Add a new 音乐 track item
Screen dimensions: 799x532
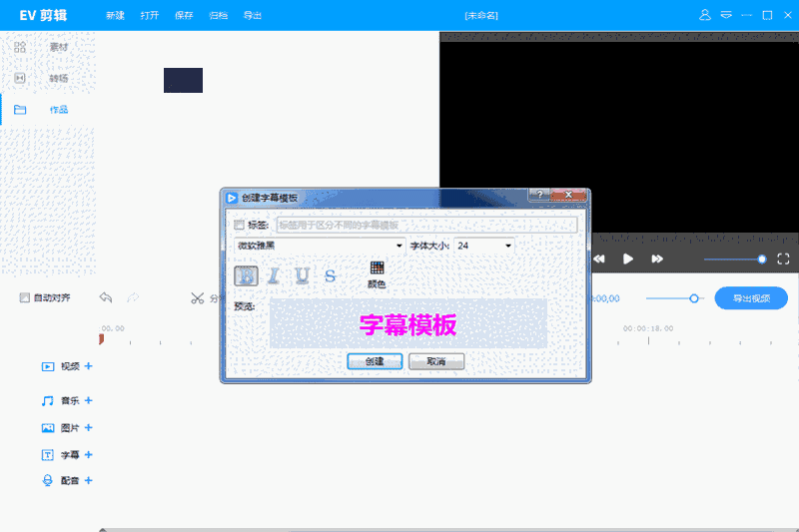coord(89,400)
